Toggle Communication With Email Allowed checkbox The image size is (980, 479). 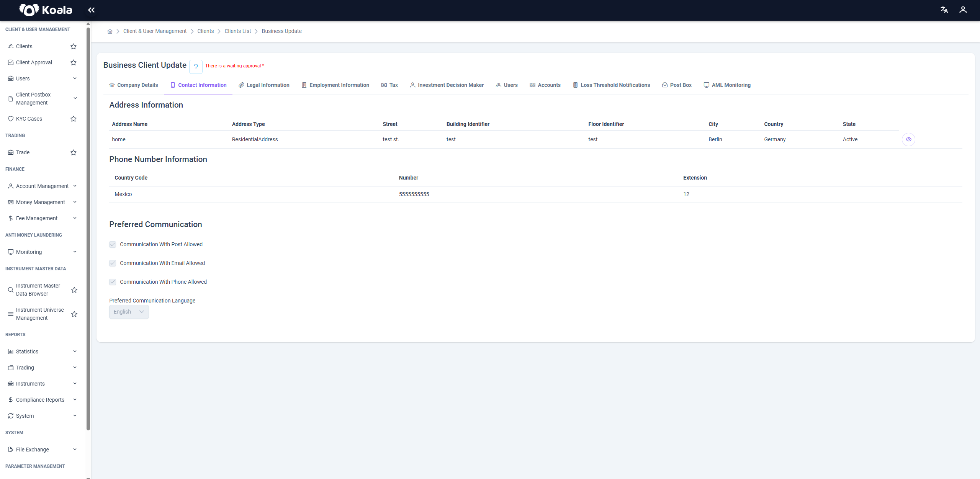click(x=113, y=263)
